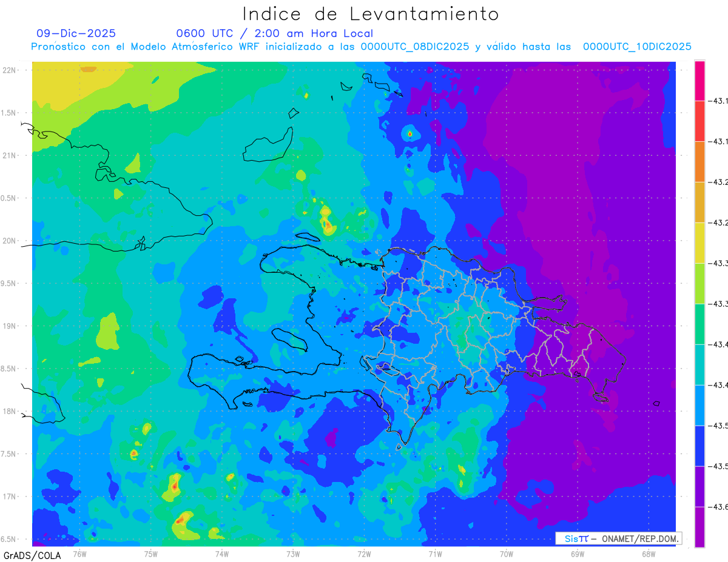Pick the yellow swatch in the color bar
This screenshot has height=562, width=728.
(x=699, y=243)
